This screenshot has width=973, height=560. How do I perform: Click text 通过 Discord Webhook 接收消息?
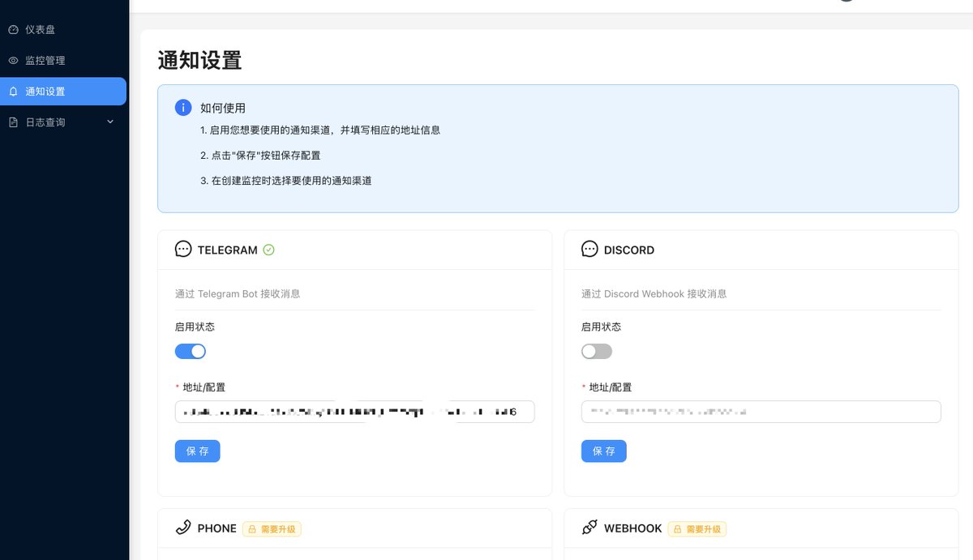pyautogui.click(x=654, y=293)
